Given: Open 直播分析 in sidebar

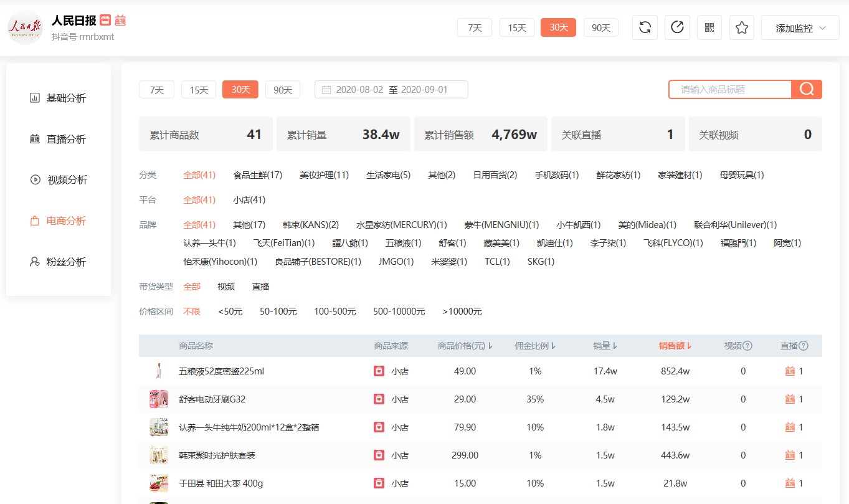Looking at the screenshot, I should tap(58, 139).
